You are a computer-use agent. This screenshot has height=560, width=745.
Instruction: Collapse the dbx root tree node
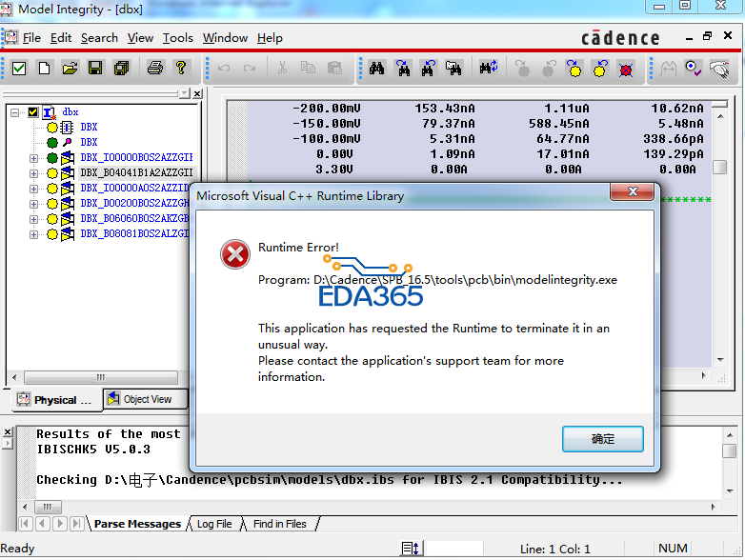tap(14, 112)
